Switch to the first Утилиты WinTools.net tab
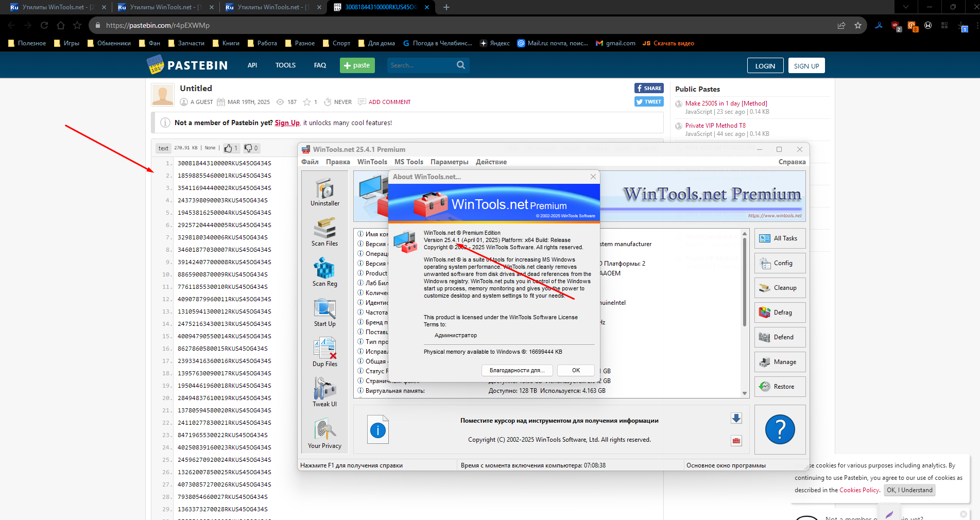 [58, 7]
